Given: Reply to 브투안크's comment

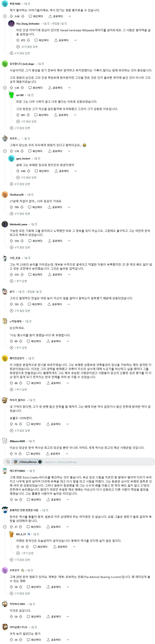Looking at the screenshot, I should 34,587.
